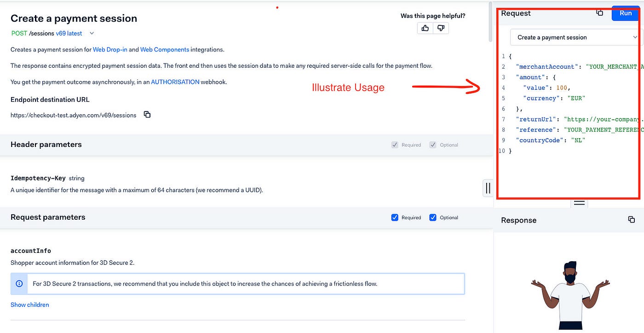The width and height of the screenshot is (644, 333).
Task: Click the accountInfo parameter name
Action: pos(31,251)
